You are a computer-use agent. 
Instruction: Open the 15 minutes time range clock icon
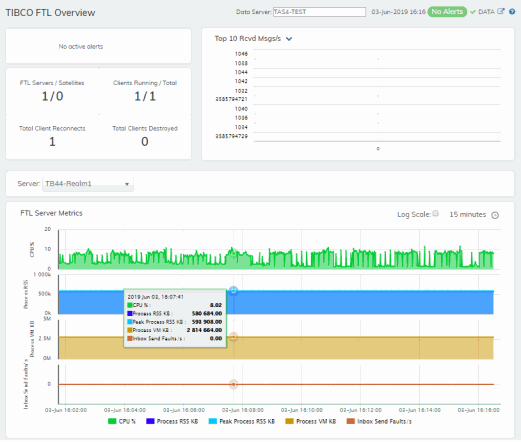(495, 215)
